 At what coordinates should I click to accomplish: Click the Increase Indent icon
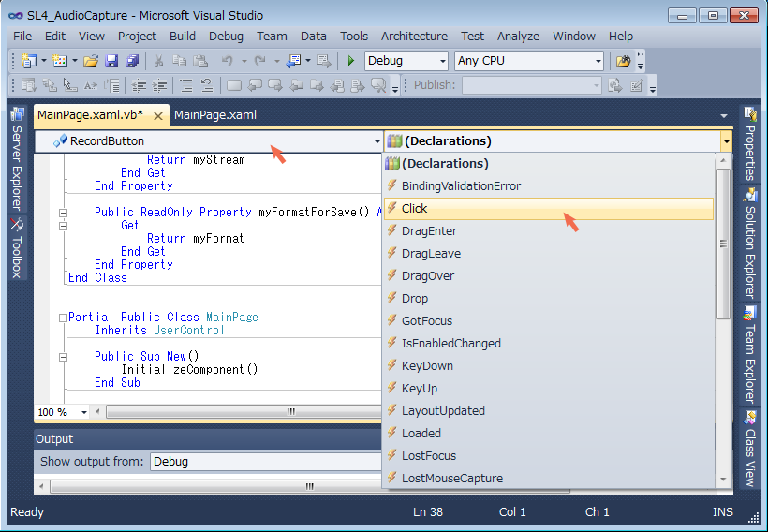pos(159,86)
